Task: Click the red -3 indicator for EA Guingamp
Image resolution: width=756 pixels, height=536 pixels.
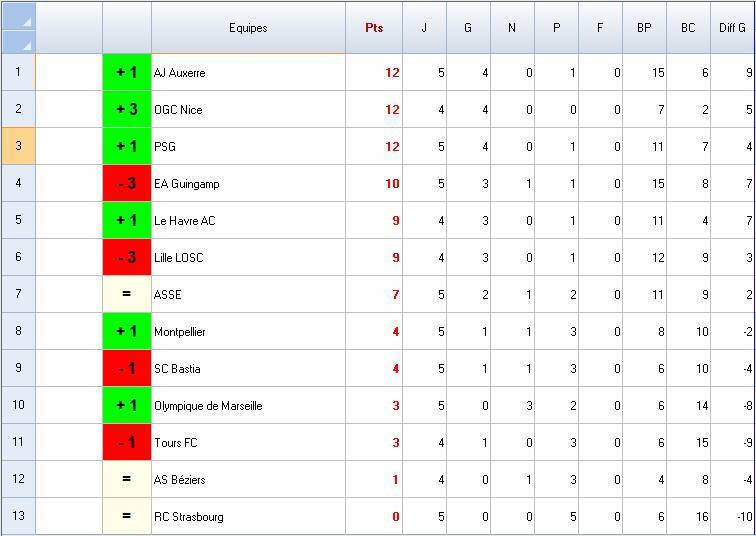Action: pyautogui.click(x=126, y=184)
